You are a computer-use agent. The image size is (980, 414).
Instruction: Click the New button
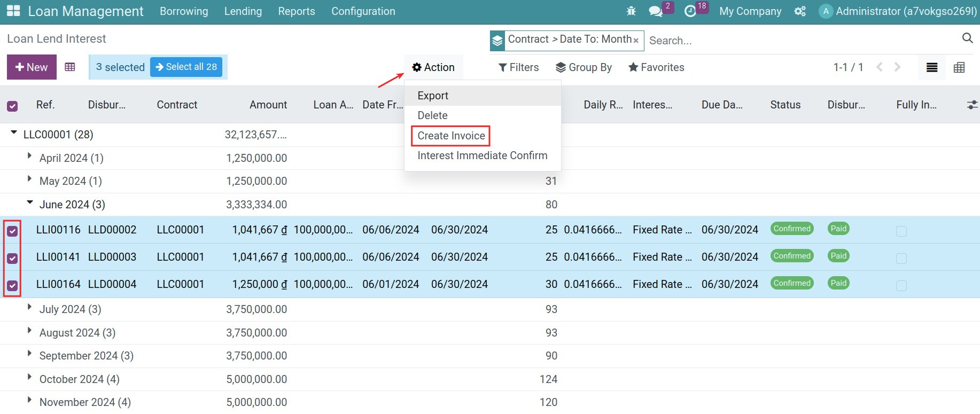(x=32, y=67)
